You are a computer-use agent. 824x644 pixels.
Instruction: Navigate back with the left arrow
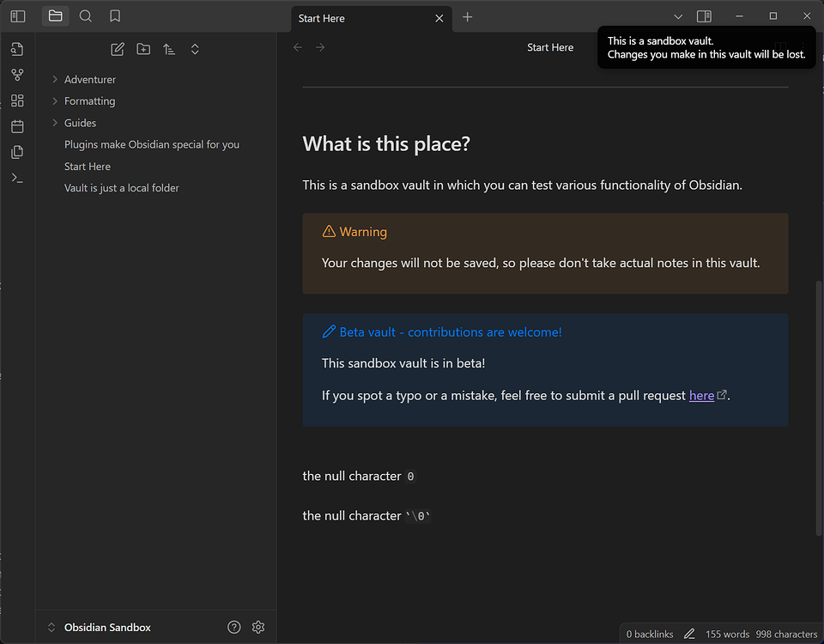point(298,47)
